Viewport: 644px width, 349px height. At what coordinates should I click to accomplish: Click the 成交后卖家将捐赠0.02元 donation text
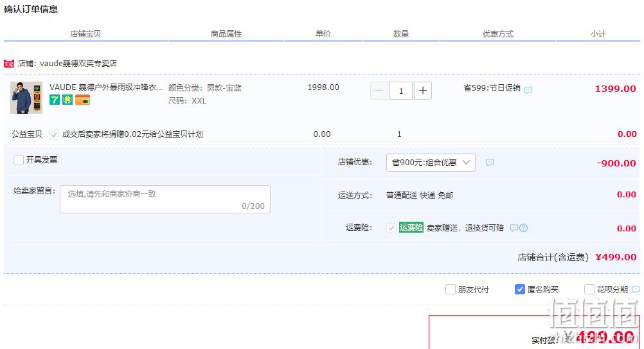click(x=132, y=134)
